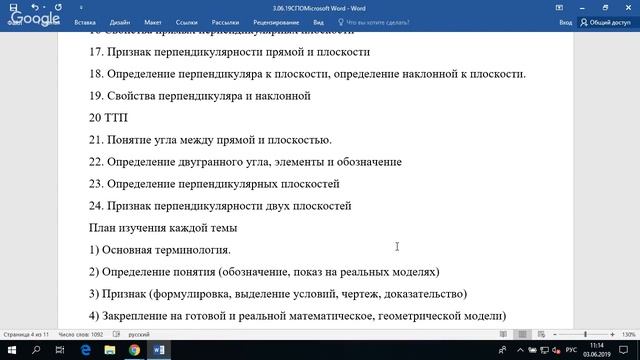
Task: Open the proofing errors book icon
Action: point(116,334)
